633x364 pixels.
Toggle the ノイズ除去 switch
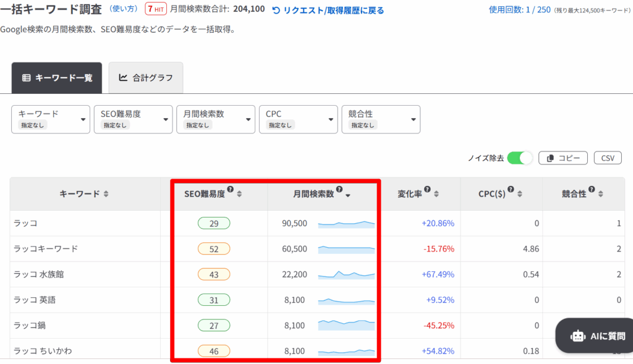520,158
